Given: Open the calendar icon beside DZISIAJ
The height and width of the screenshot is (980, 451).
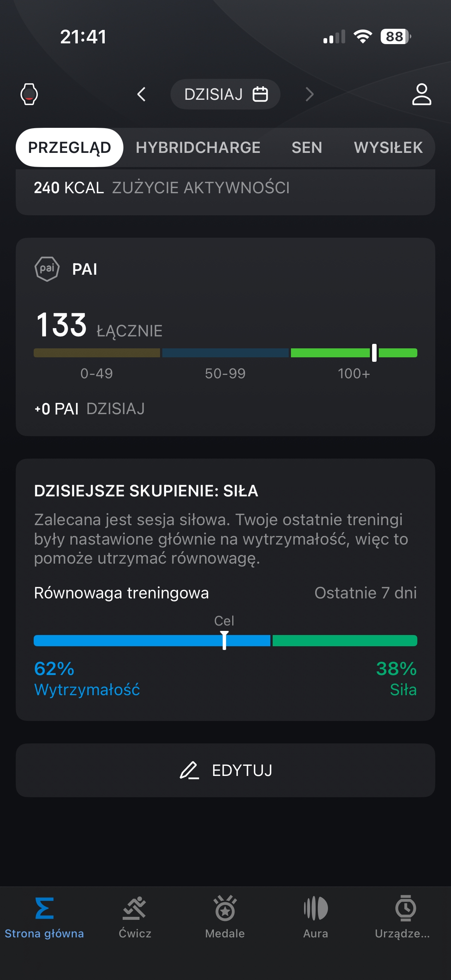Looking at the screenshot, I should tap(260, 94).
